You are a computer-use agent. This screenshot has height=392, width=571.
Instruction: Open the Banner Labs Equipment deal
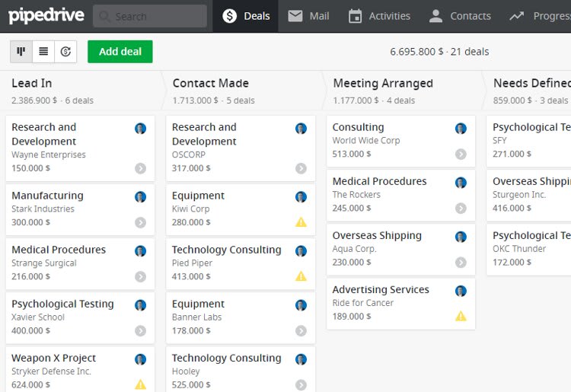(241, 318)
